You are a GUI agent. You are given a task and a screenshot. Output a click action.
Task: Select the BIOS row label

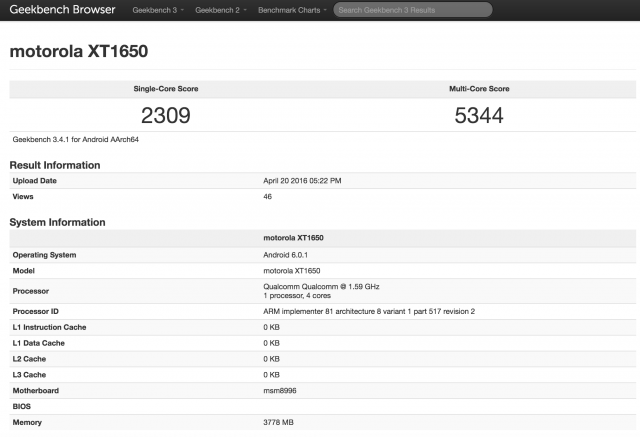22,407
